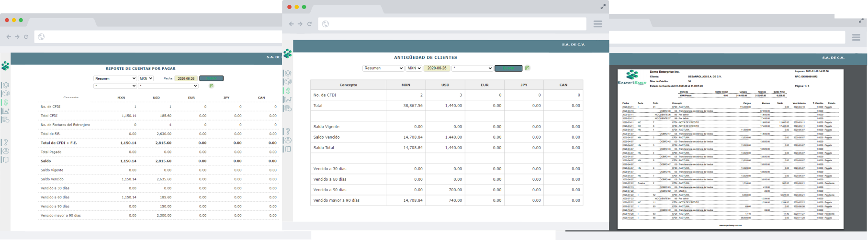Export Antigüedad de Clientes report to Excel

pos(528,68)
